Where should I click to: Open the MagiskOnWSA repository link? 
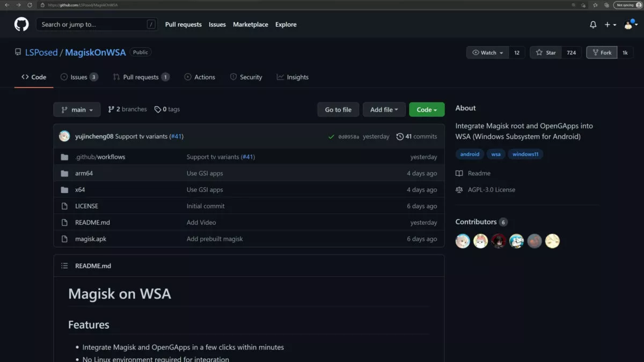coord(96,53)
